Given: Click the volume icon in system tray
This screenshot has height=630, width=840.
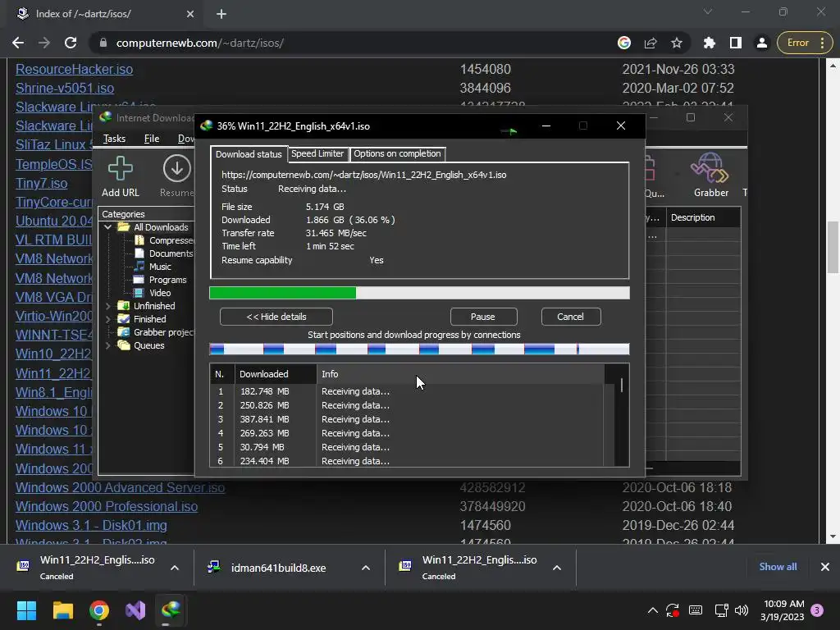Looking at the screenshot, I should click(x=742, y=610).
